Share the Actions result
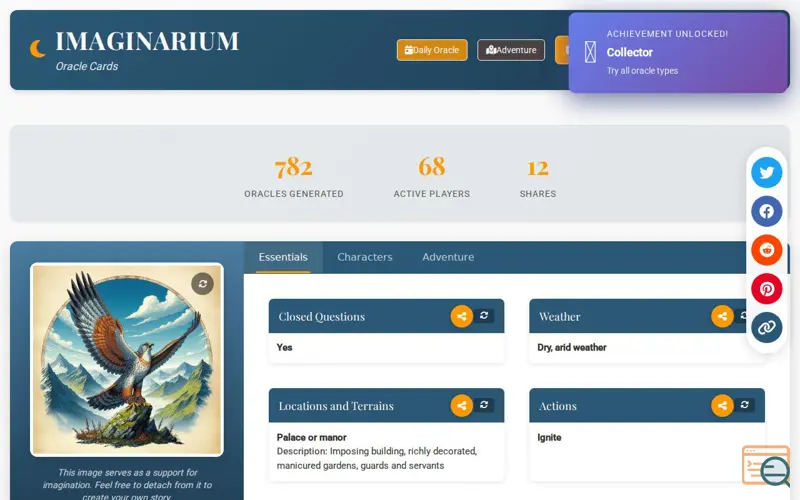Viewport: 800px width, 500px height. [722, 406]
